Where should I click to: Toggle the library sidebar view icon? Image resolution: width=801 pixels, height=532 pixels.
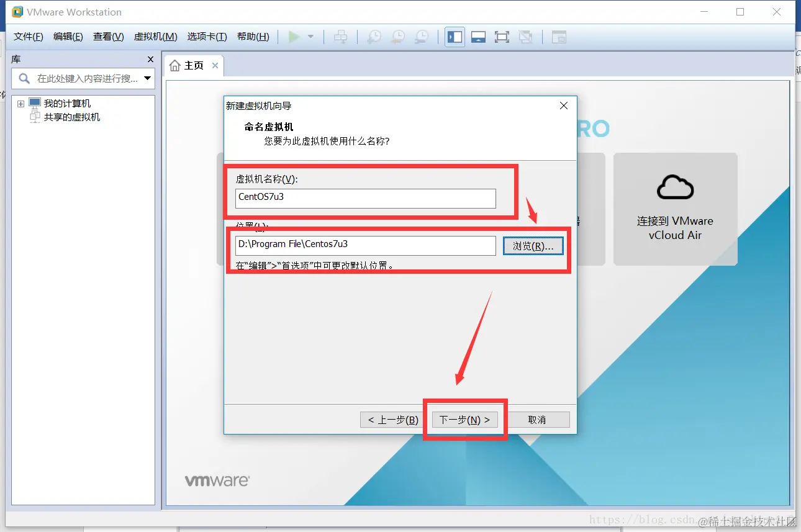(x=455, y=37)
